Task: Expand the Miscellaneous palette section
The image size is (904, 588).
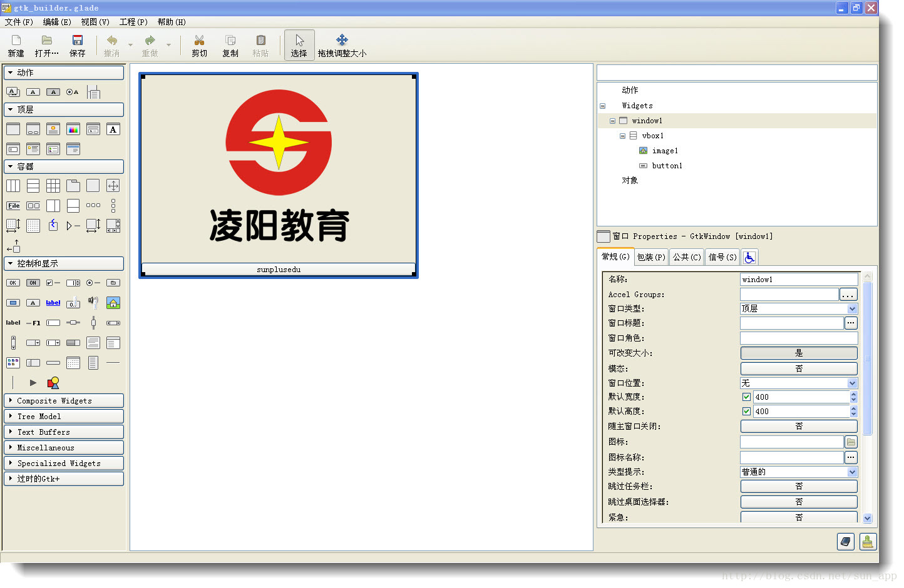Action: coord(64,447)
